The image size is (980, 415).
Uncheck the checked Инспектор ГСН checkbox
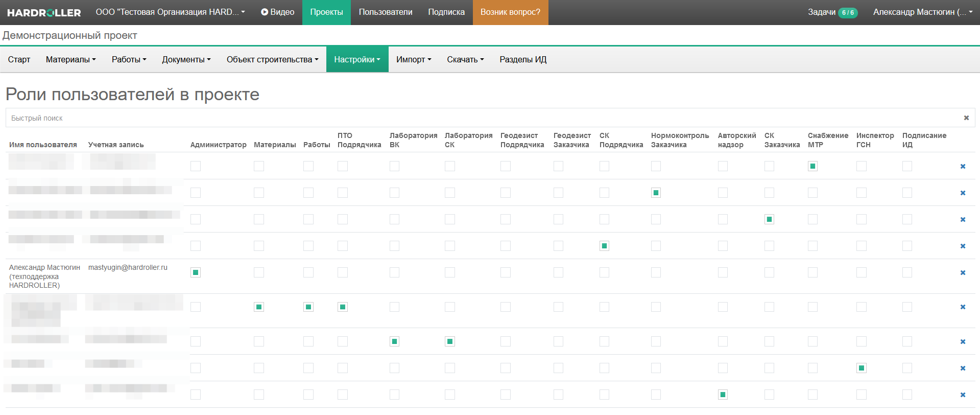pos(862,368)
